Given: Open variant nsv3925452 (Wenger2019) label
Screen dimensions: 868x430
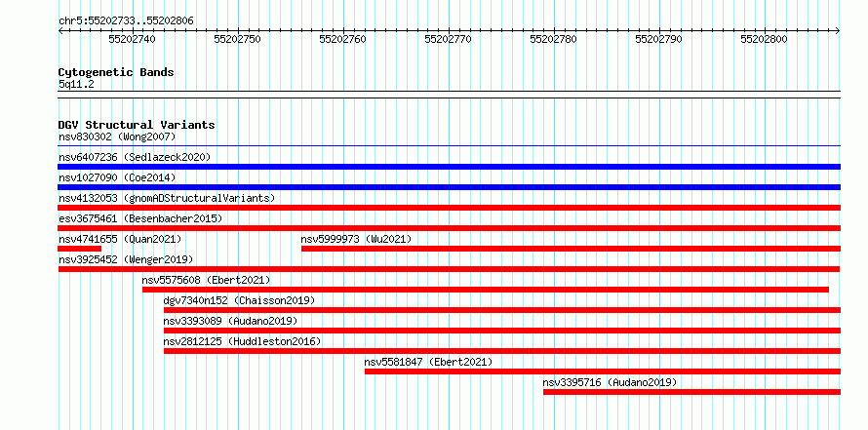Looking at the screenshot, I should (x=126, y=259).
